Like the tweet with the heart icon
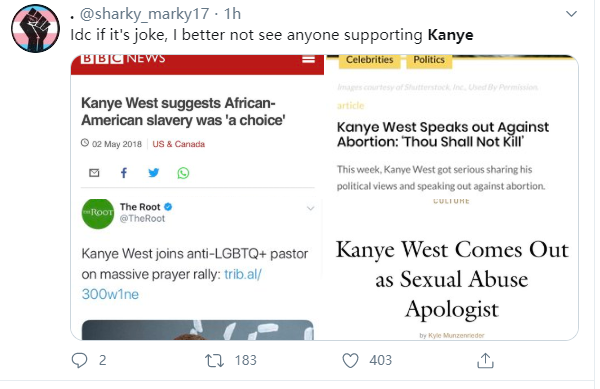 (x=350, y=360)
